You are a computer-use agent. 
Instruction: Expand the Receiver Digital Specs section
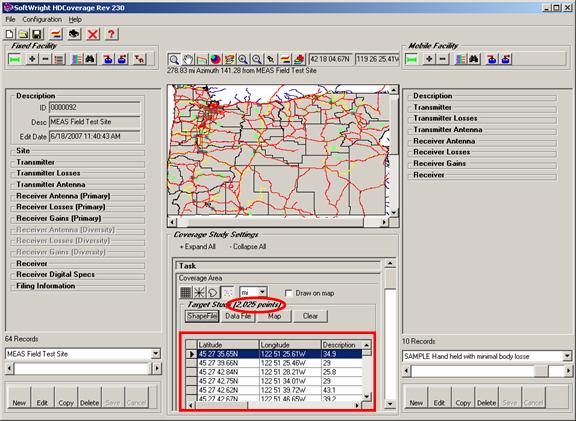coord(78,275)
